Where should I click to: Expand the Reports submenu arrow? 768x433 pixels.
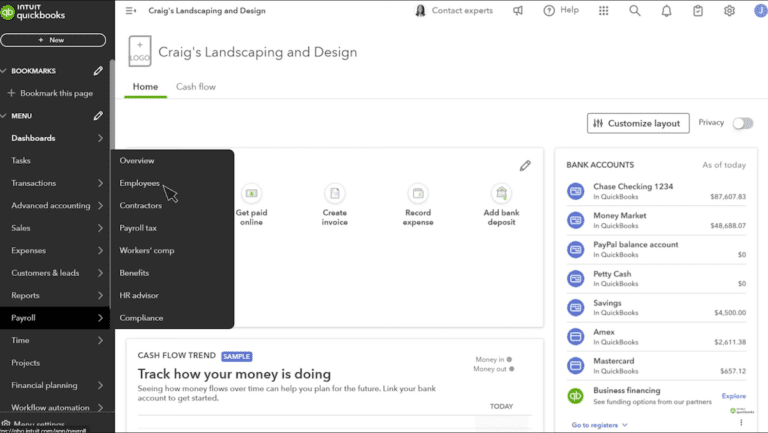[101, 295]
